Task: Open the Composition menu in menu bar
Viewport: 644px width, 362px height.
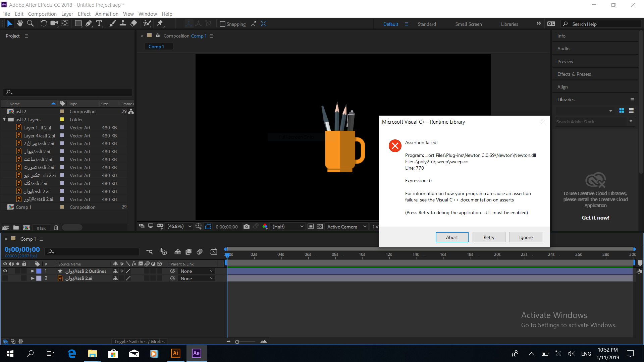Action: coord(42,14)
